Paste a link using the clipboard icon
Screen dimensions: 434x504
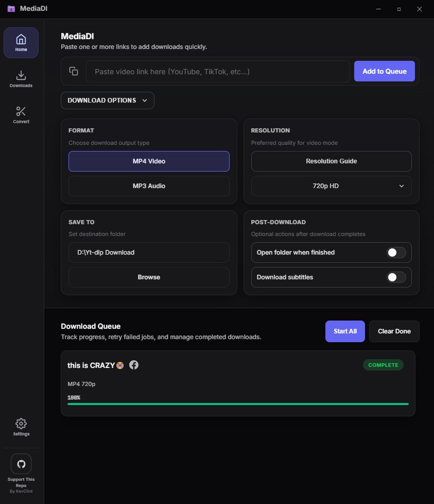pos(74,71)
